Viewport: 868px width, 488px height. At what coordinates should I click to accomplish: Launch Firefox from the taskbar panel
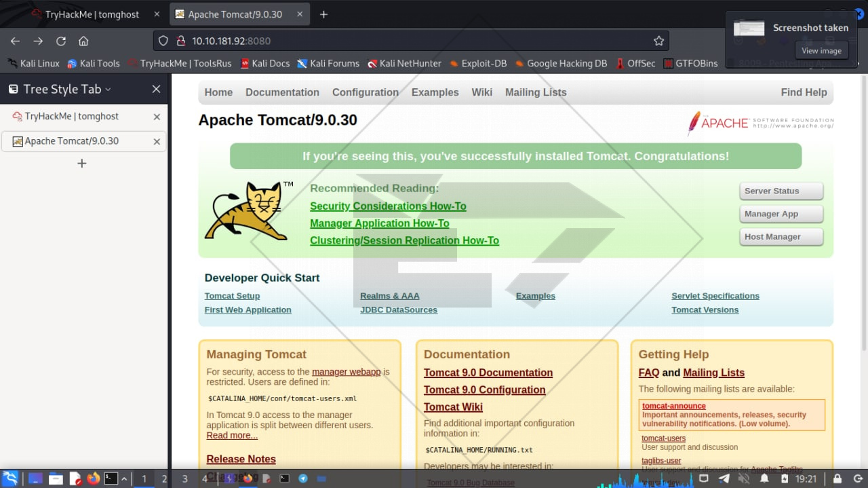coord(93,478)
